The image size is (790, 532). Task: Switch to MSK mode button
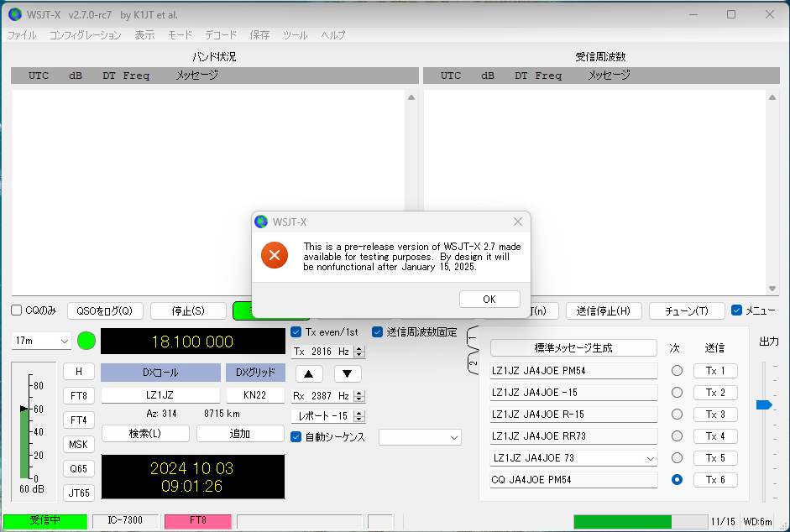79,445
